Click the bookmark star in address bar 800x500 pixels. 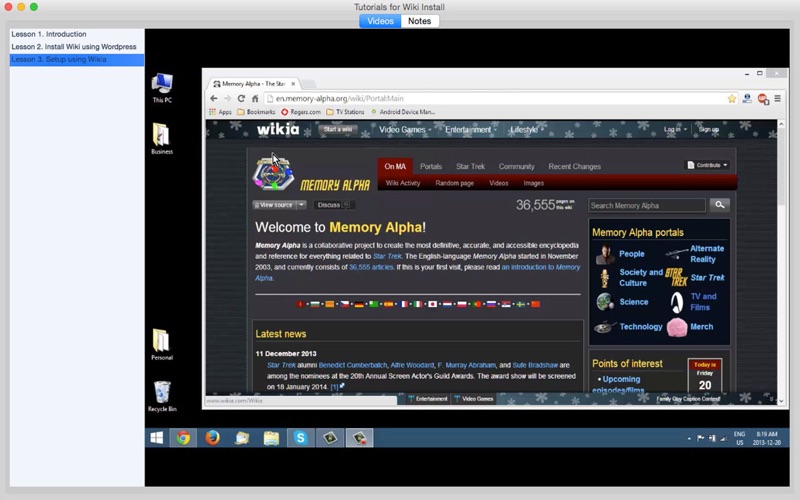point(732,98)
